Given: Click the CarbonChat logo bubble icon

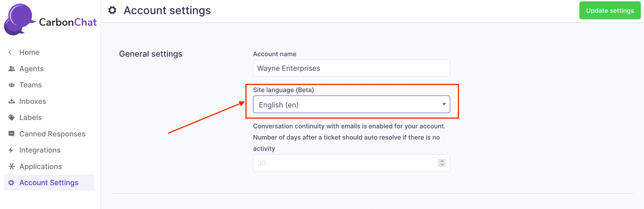Looking at the screenshot, I should 19,20.
